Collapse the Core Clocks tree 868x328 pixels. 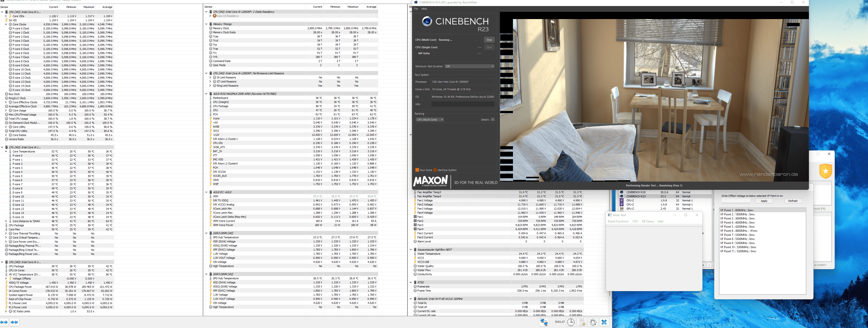[6, 24]
